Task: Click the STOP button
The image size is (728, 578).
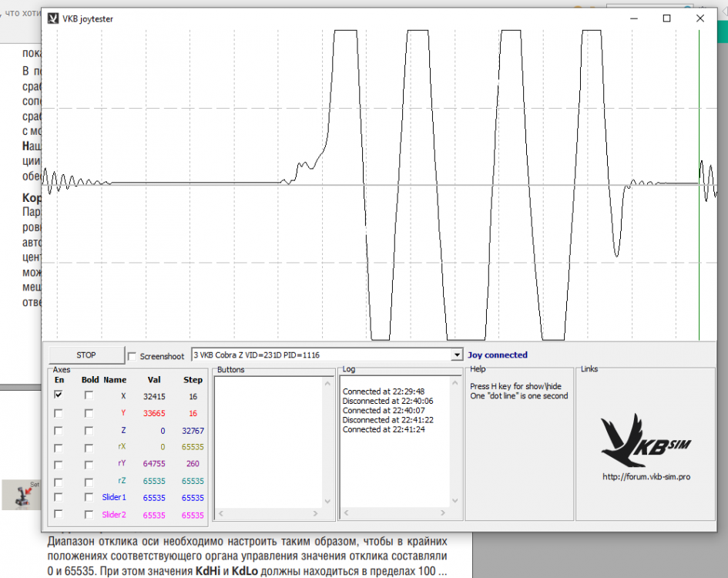Action: 86,355
